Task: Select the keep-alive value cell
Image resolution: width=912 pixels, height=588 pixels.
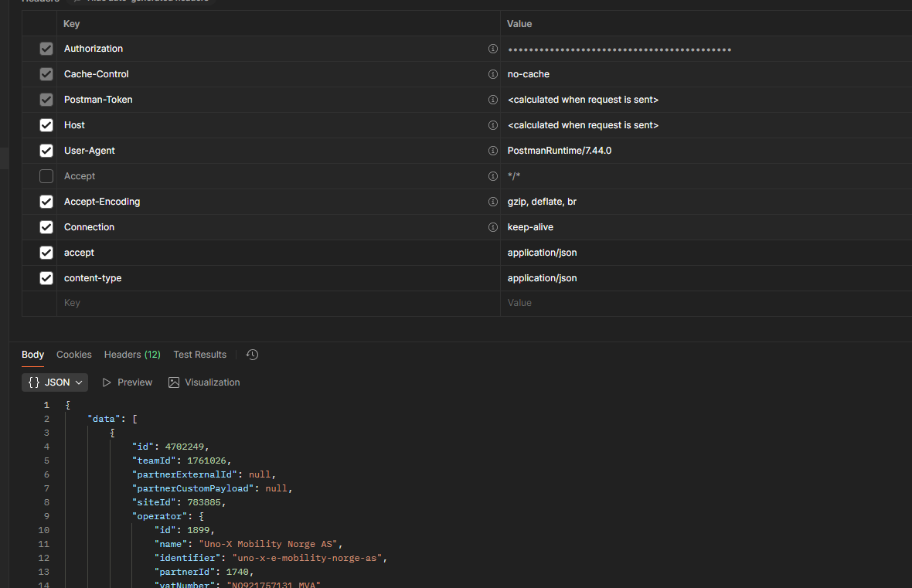Action: 706,227
